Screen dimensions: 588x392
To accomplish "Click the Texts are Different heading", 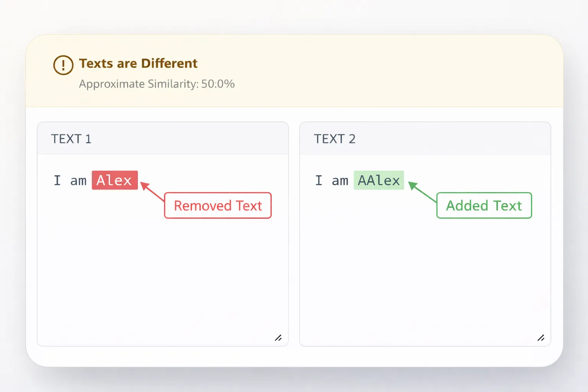I will [138, 63].
